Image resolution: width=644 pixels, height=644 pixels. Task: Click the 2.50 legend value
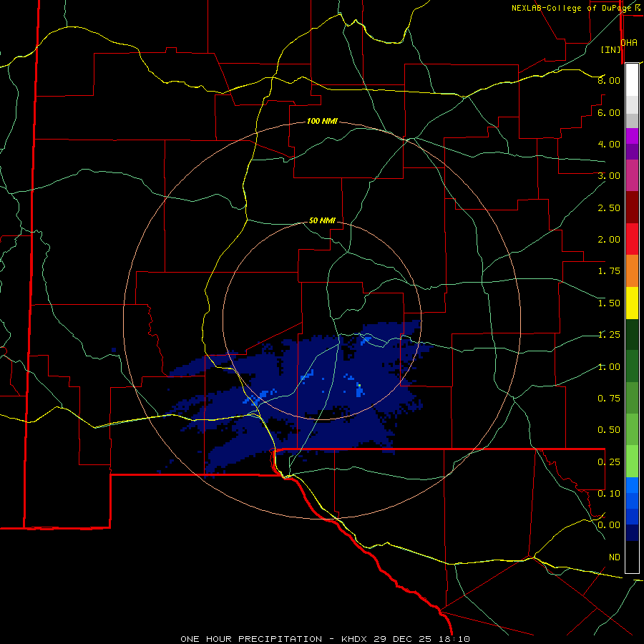coord(609,208)
